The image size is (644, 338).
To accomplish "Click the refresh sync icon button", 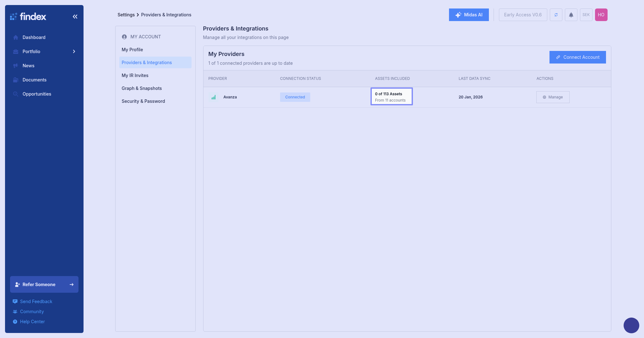I will pyautogui.click(x=556, y=15).
